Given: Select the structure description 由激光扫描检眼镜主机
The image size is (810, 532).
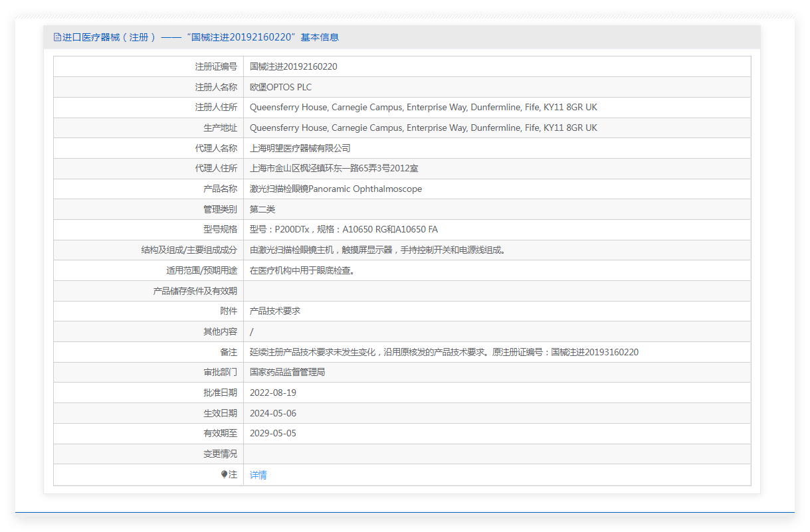Looking at the screenshot, I should pyautogui.click(x=377, y=250).
